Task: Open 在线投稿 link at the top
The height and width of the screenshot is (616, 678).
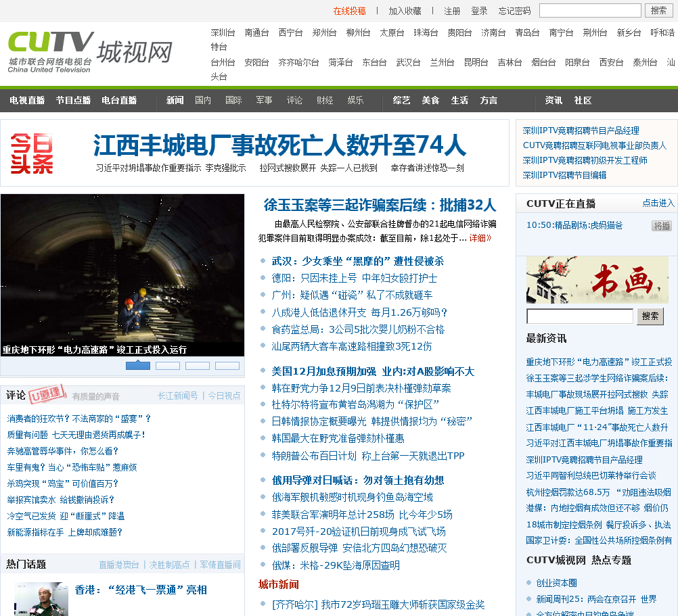Action: point(349,11)
